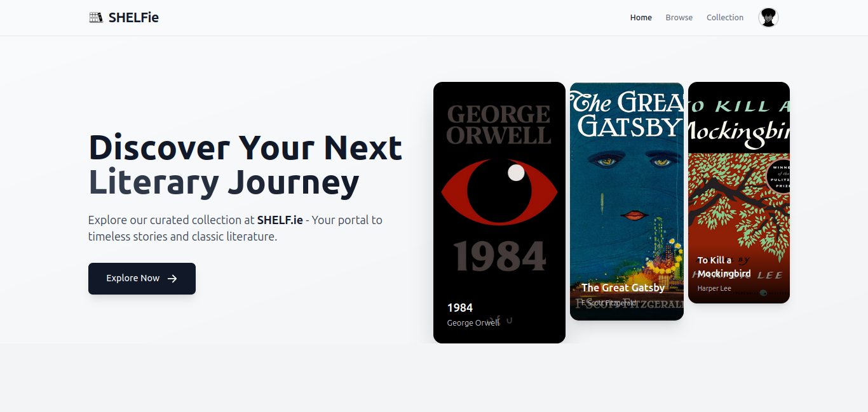Click the bold SHELF.ie text in description
868x412 pixels.
pyautogui.click(x=280, y=220)
